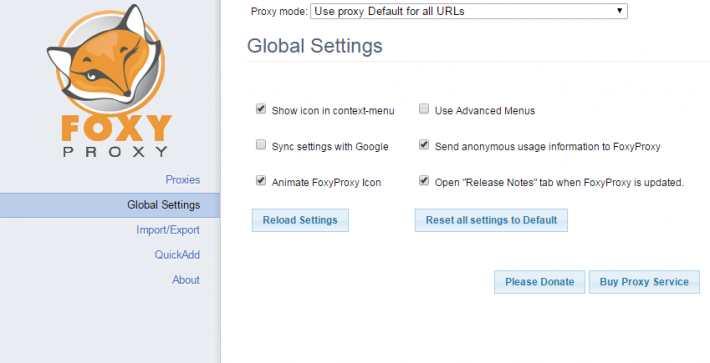Go to the Proxies section

pos(182,180)
